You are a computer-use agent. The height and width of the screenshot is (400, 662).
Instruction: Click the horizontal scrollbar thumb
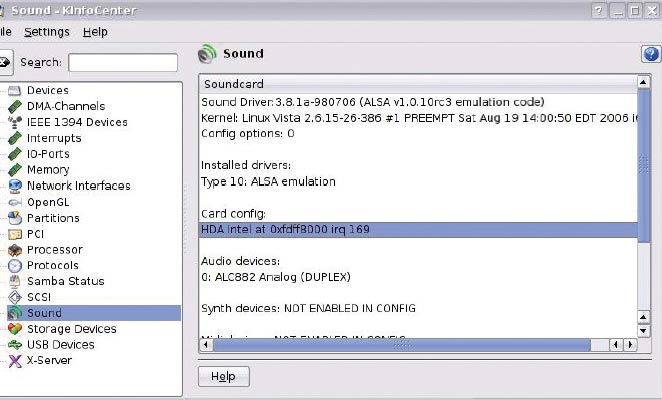point(398,346)
